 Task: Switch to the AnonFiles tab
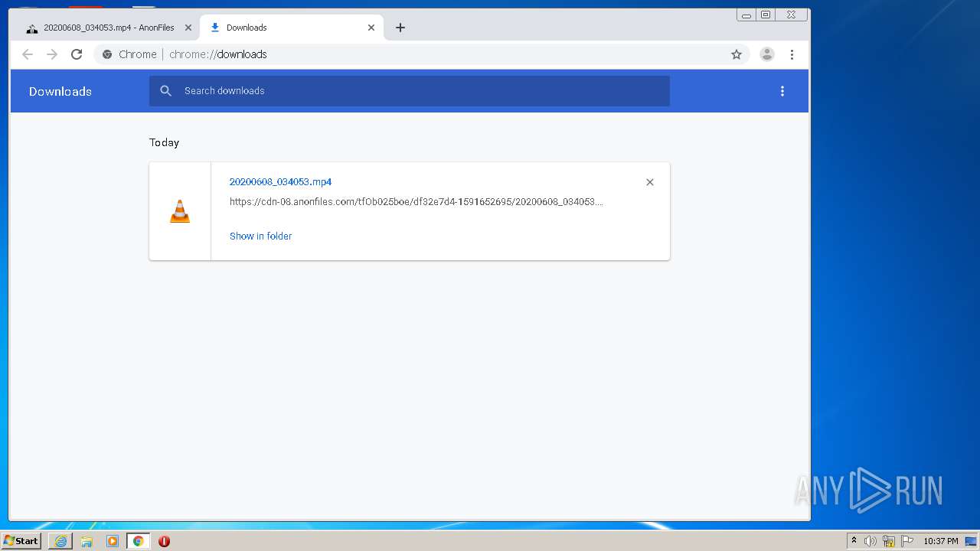[x=107, y=28]
